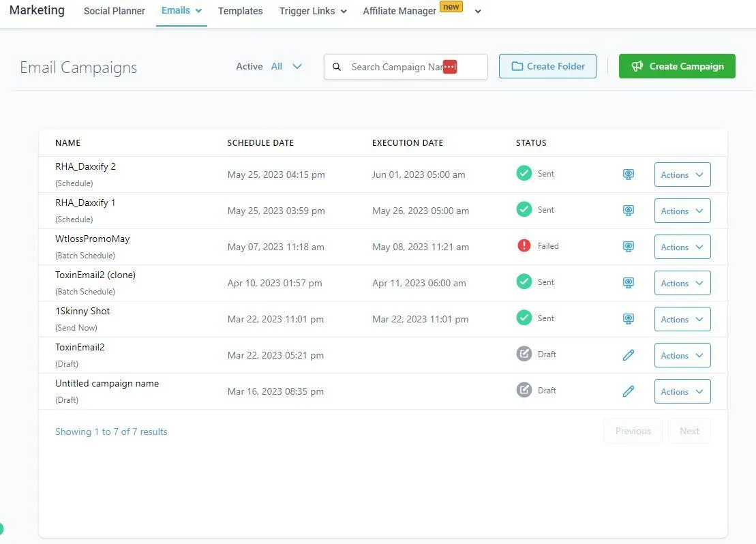
Task: Open the Emails tab menu
Action: coord(181,11)
